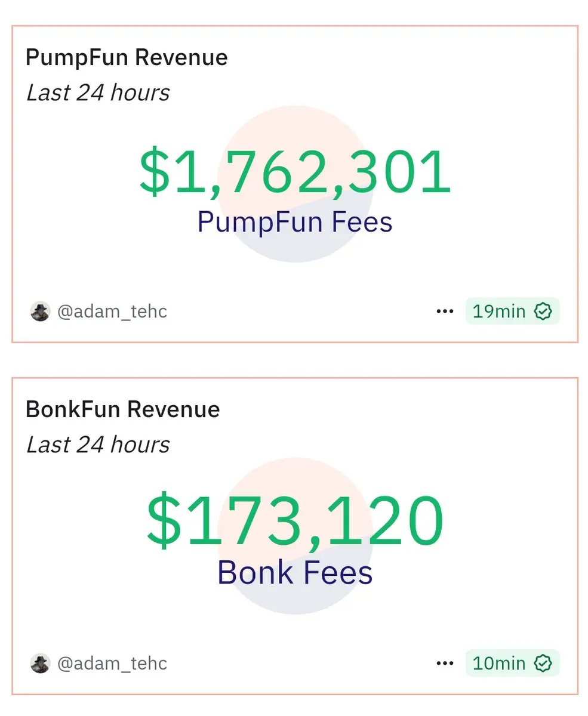
Task: Click adam_tehc avatar on BonkFun card
Action: (x=40, y=663)
